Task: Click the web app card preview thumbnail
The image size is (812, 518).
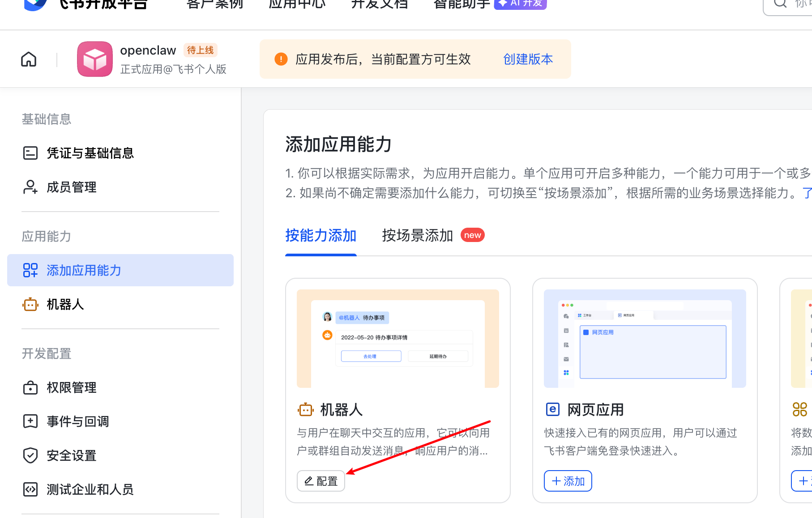Action: [x=645, y=339]
